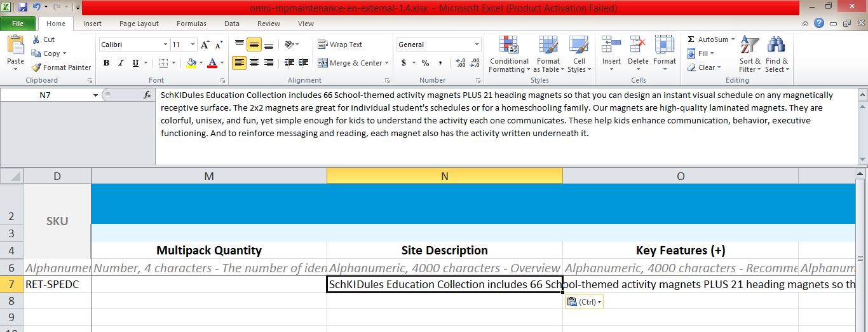Click Wrap Text button

(x=340, y=45)
